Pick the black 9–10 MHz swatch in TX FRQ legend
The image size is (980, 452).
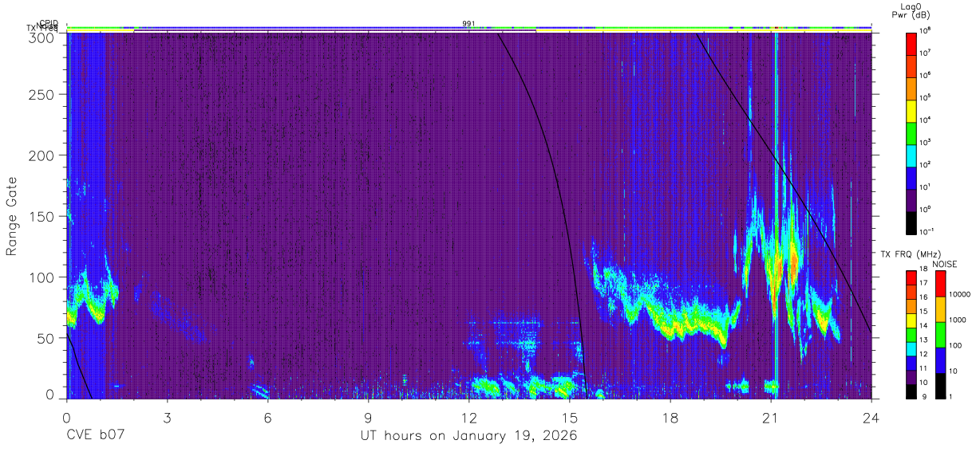911,392
